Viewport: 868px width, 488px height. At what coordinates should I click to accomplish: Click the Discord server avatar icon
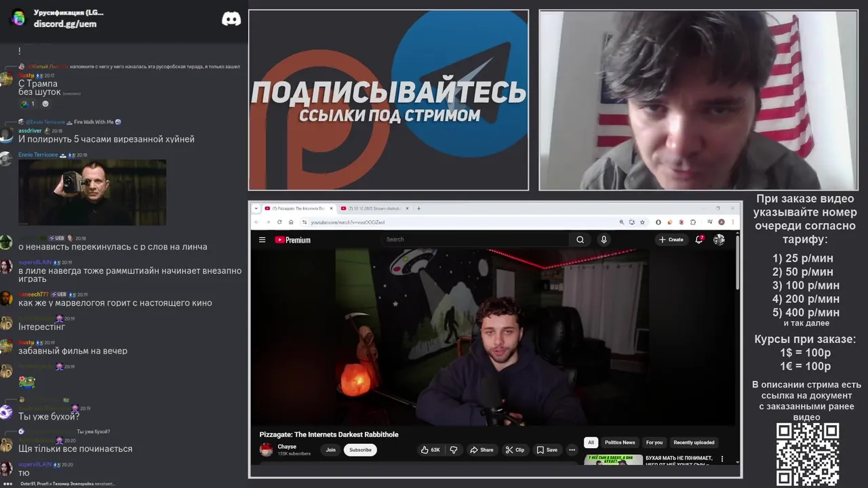pyautogui.click(x=18, y=18)
